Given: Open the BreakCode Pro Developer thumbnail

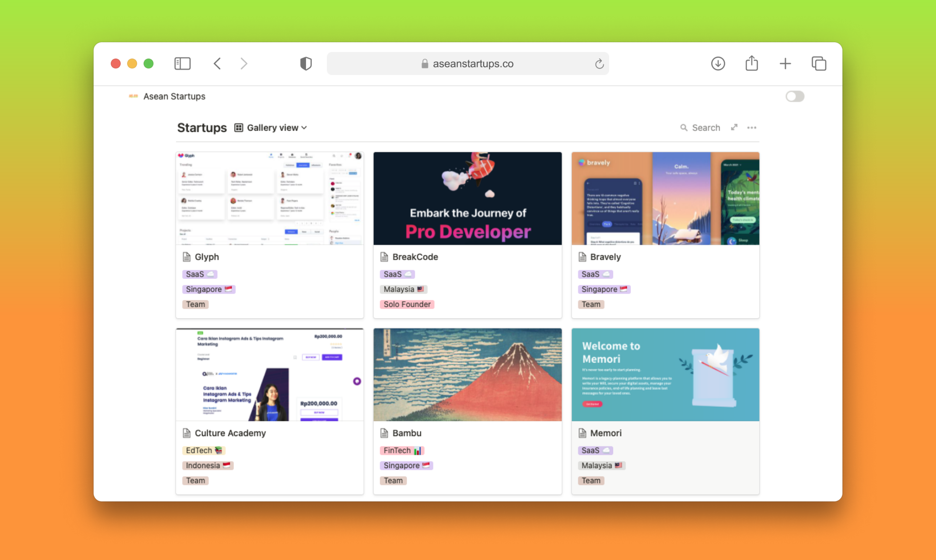Looking at the screenshot, I should click(x=468, y=198).
